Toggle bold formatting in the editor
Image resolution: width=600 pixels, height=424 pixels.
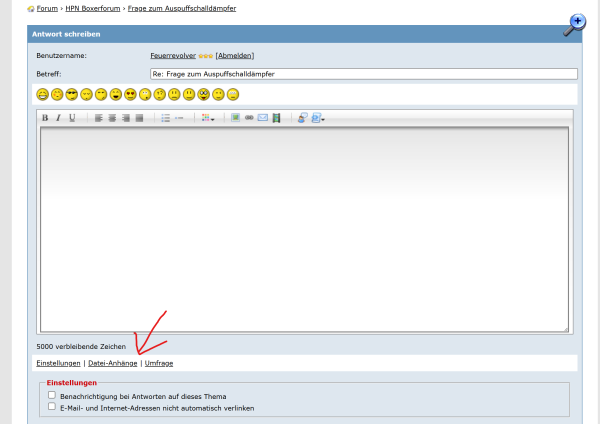45,118
